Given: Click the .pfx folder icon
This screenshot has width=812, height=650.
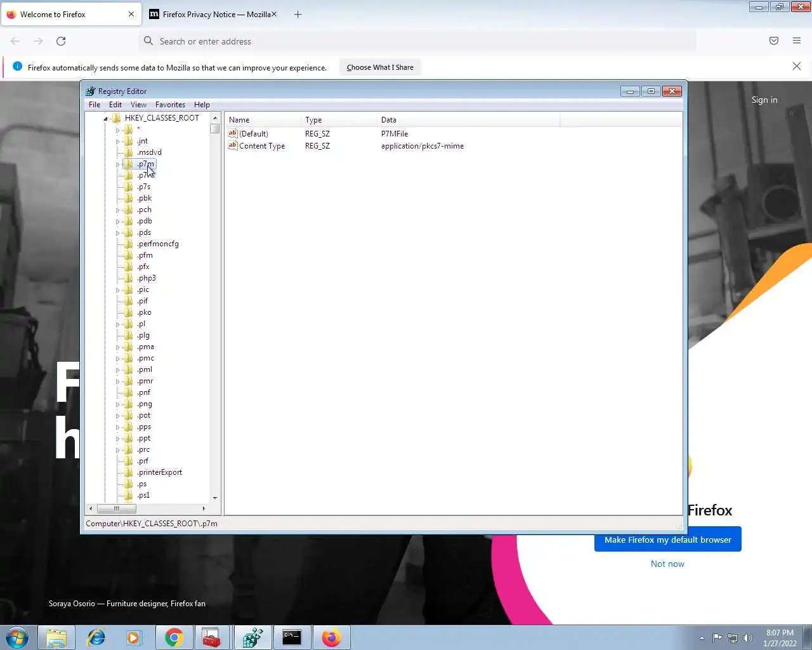Looking at the screenshot, I should pos(129,267).
